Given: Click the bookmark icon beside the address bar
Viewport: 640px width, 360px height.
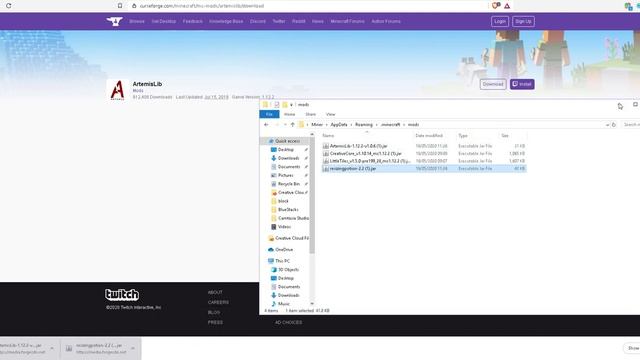Looking at the screenshot, I should click(x=120, y=6).
